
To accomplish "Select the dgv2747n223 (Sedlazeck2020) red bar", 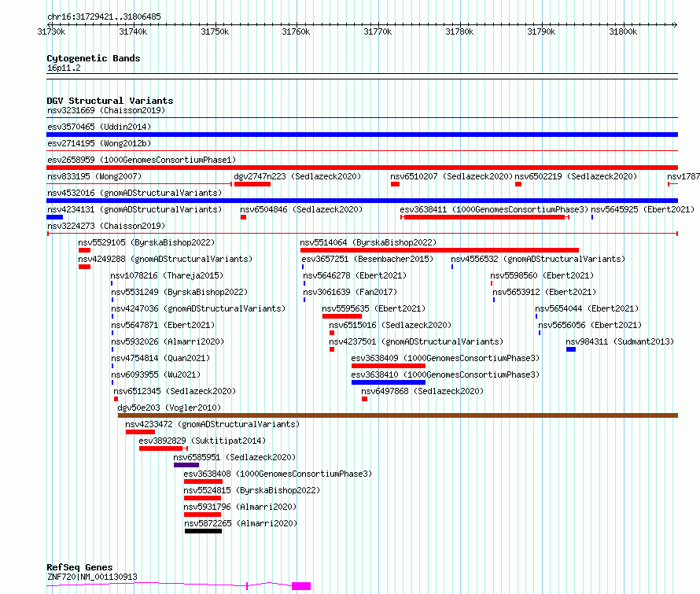I will (252, 184).
